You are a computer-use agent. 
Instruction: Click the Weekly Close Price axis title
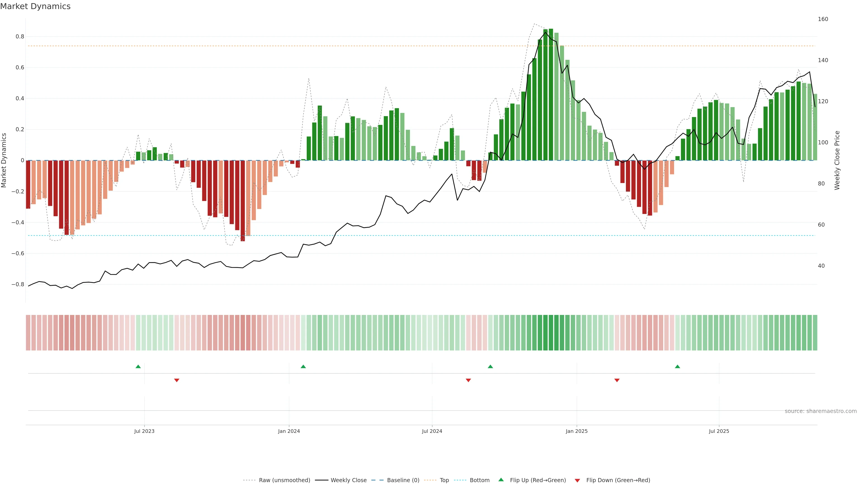point(837,160)
